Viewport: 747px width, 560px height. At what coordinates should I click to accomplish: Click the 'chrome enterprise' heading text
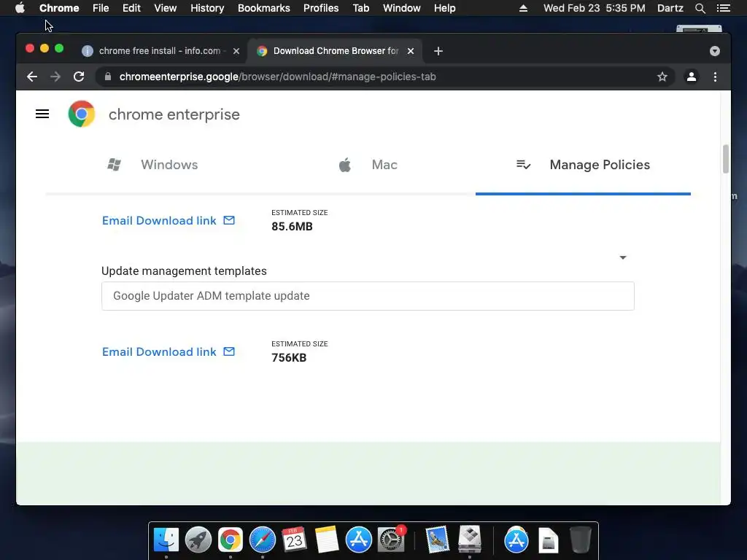(174, 114)
